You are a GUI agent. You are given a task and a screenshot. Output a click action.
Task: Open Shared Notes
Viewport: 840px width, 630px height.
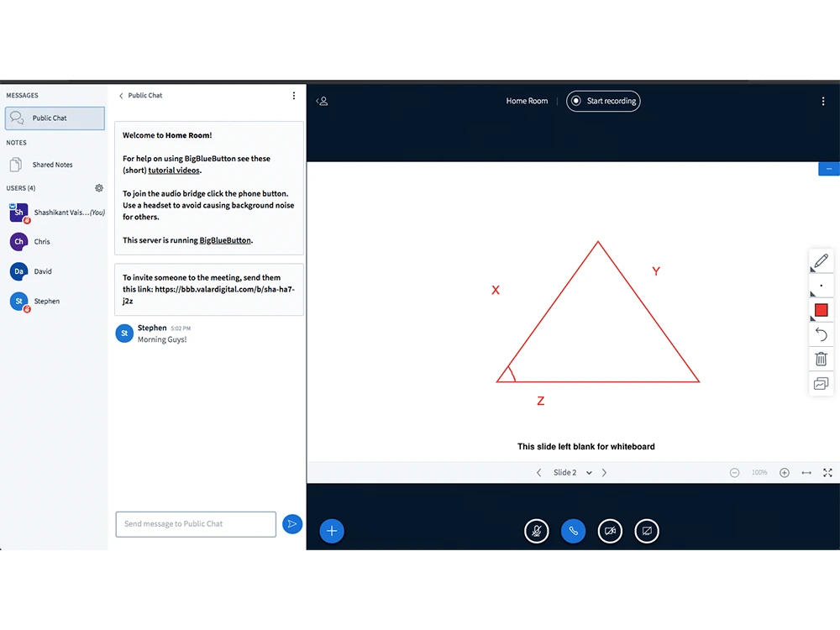[x=54, y=165]
